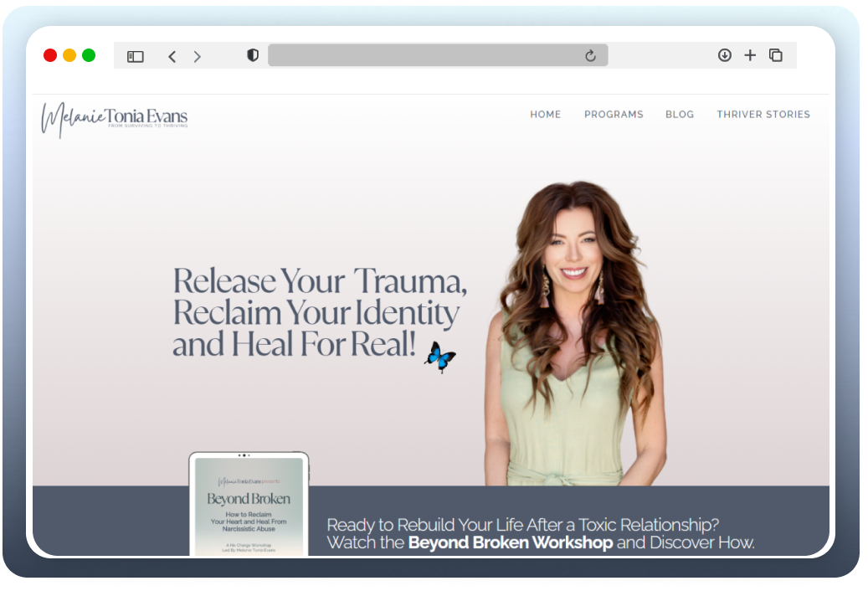
Task: Go forward with the right chevron
Action: coord(197,56)
